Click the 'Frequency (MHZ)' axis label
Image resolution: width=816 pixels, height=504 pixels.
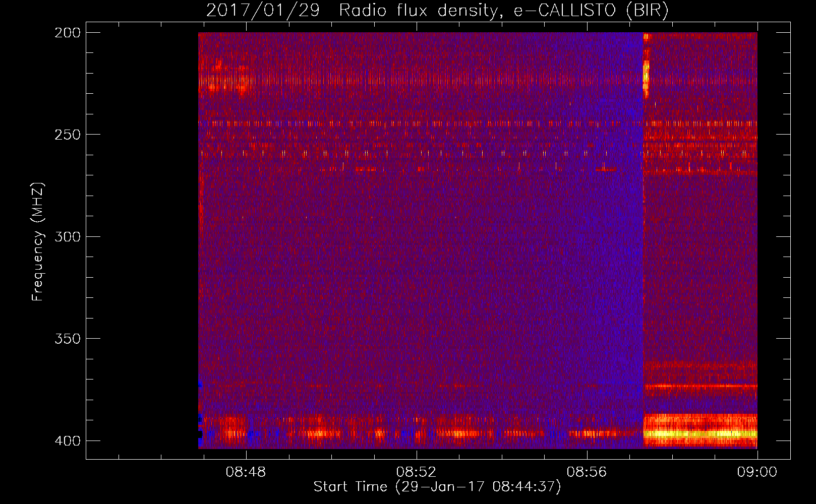(x=38, y=241)
